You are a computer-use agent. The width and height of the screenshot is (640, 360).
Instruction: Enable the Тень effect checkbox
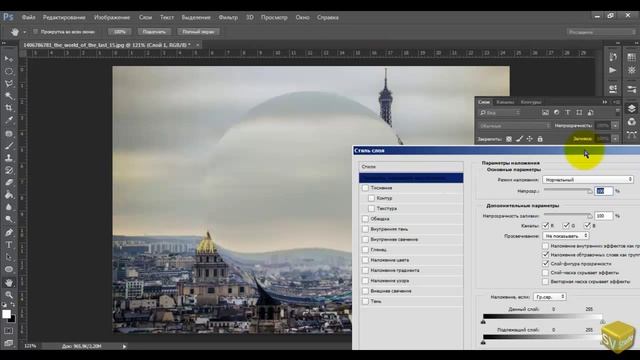[365, 301]
